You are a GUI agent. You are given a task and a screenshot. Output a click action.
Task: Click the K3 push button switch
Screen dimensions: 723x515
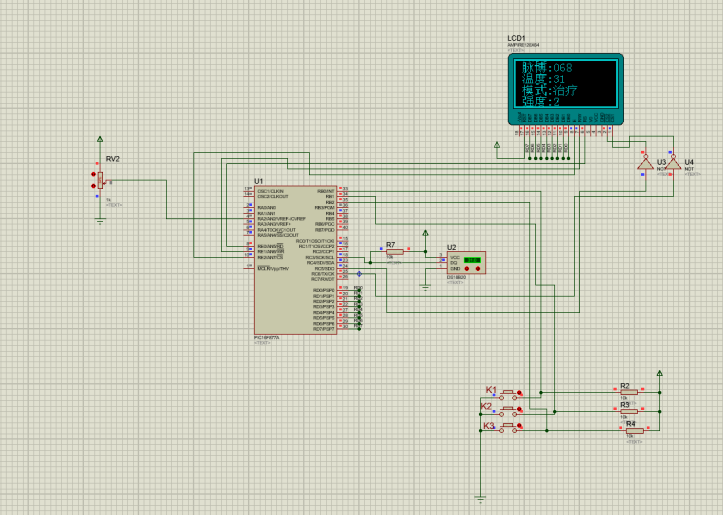pyautogui.click(x=509, y=427)
